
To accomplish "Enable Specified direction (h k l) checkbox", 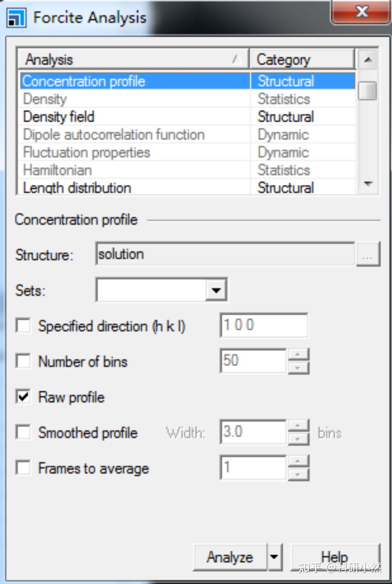I will [x=23, y=326].
